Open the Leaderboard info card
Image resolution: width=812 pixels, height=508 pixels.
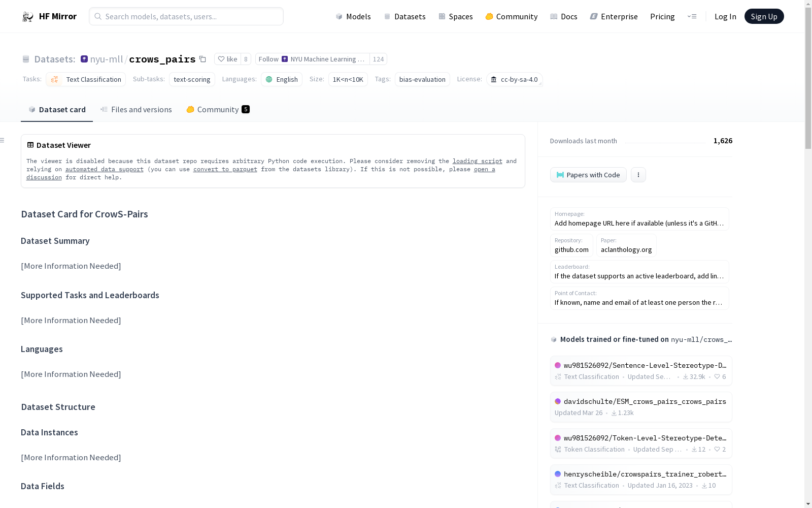pos(639,272)
